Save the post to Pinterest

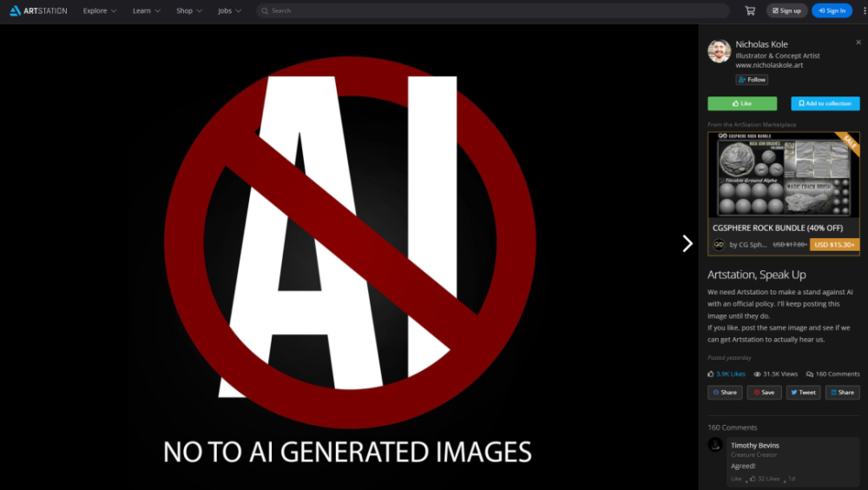tap(764, 393)
